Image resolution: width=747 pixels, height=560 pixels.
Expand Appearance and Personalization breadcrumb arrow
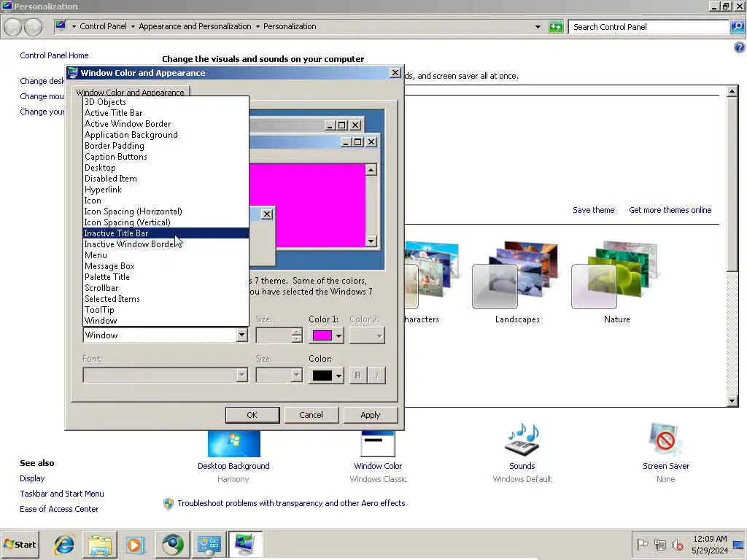click(x=258, y=27)
